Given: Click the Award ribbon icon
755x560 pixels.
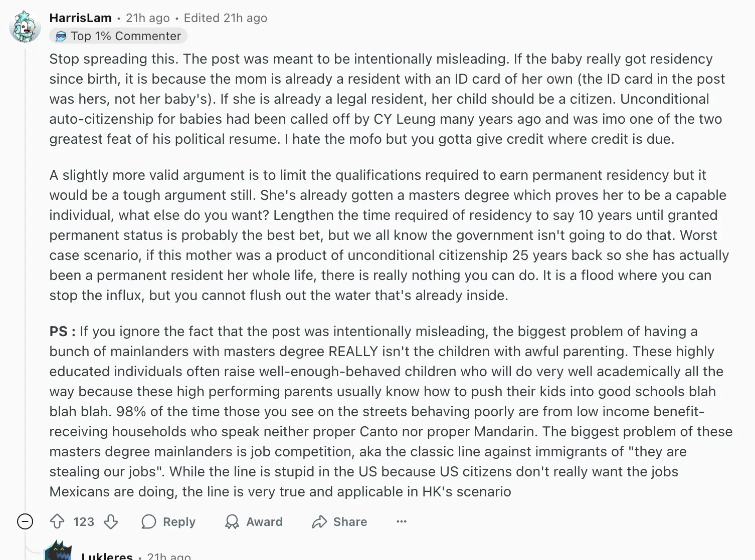Looking at the screenshot, I should point(232,522).
